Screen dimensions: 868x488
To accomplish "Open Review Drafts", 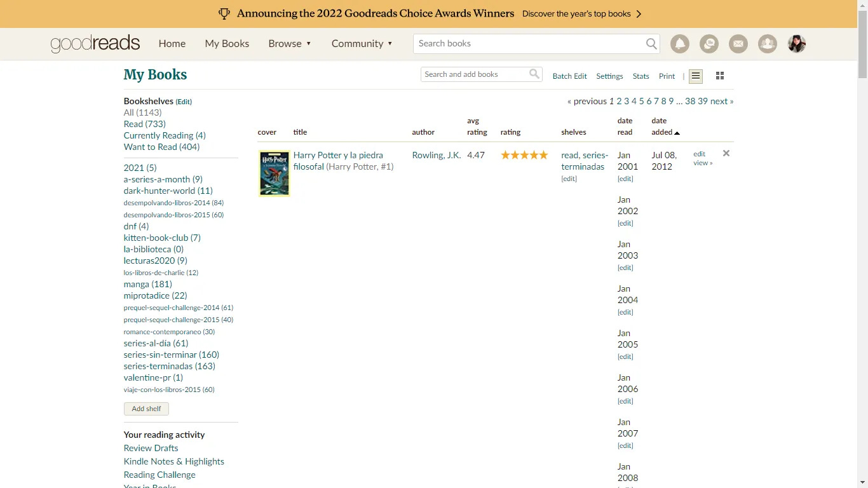I will (151, 448).
